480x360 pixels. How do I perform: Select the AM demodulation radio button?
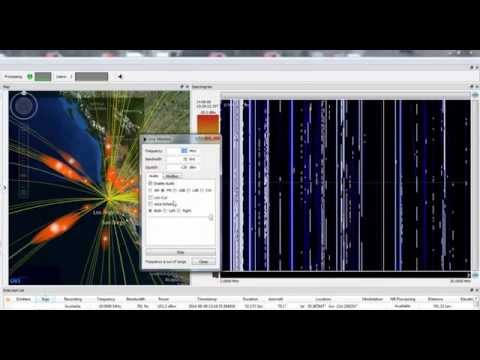point(150,190)
